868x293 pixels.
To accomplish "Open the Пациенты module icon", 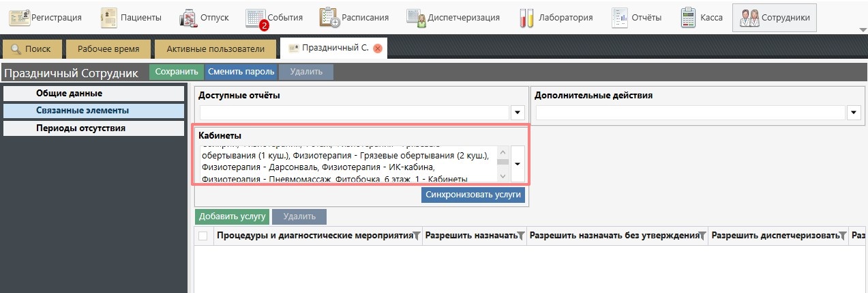I will 109,17.
